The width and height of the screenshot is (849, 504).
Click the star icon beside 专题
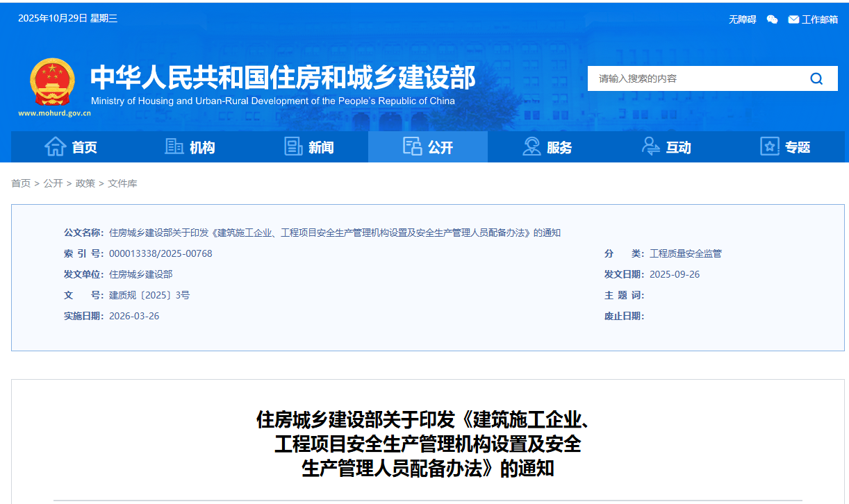click(x=769, y=146)
